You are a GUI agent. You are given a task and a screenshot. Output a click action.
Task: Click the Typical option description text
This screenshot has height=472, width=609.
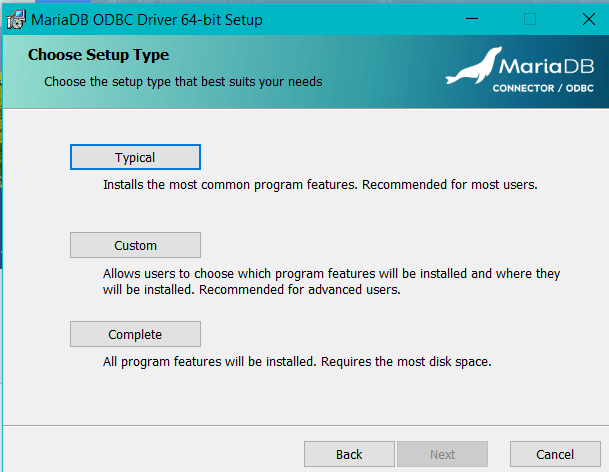320,185
